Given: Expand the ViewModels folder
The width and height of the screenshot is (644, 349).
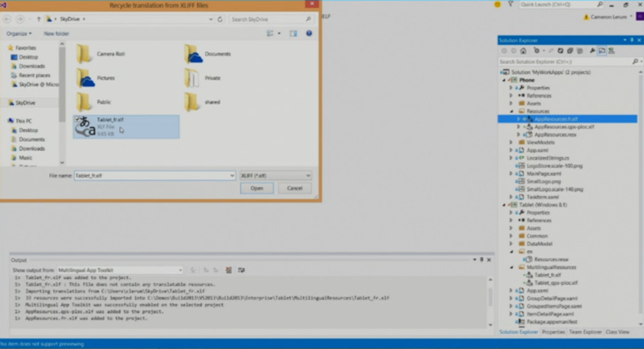Looking at the screenshot, I should pyautogui.click(x=512, y=143).
